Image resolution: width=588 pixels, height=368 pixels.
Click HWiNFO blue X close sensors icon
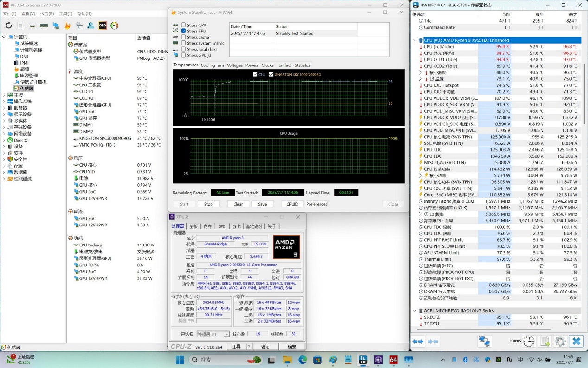coord(576,342)
